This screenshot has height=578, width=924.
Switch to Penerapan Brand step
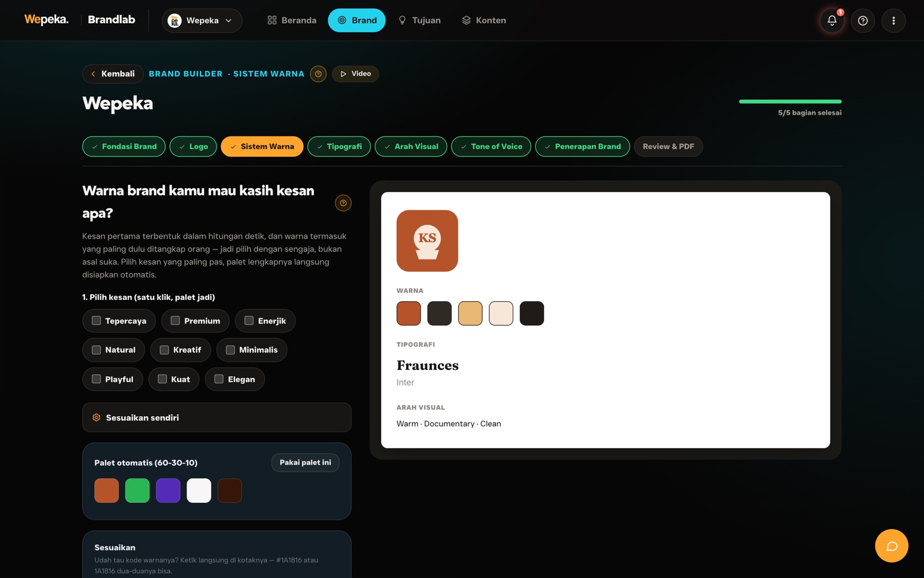[583, 146]
